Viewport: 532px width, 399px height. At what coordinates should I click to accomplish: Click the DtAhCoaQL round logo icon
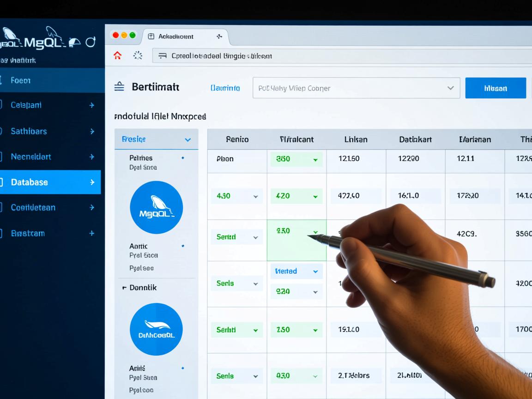tap(156, 329)
